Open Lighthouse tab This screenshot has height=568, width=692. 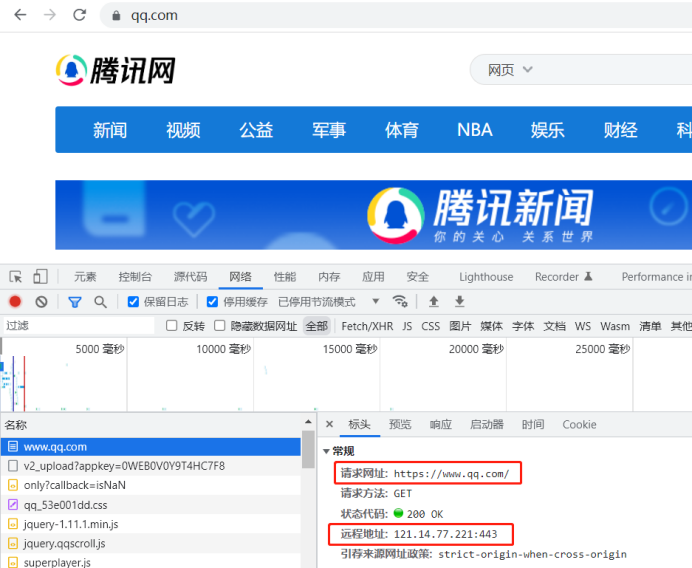pos(486,277)
